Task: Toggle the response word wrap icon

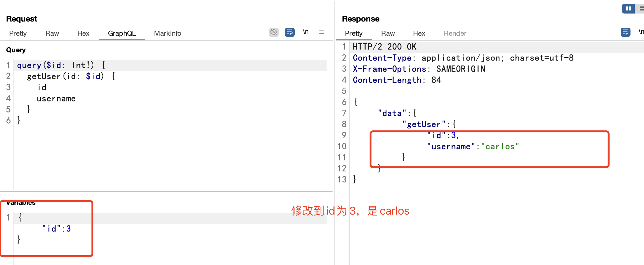Action: tap(625, 32)
